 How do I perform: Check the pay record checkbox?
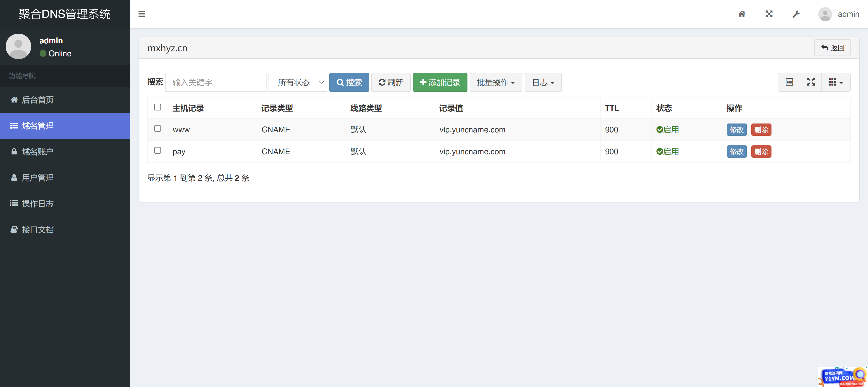click(x=157, y=150)
